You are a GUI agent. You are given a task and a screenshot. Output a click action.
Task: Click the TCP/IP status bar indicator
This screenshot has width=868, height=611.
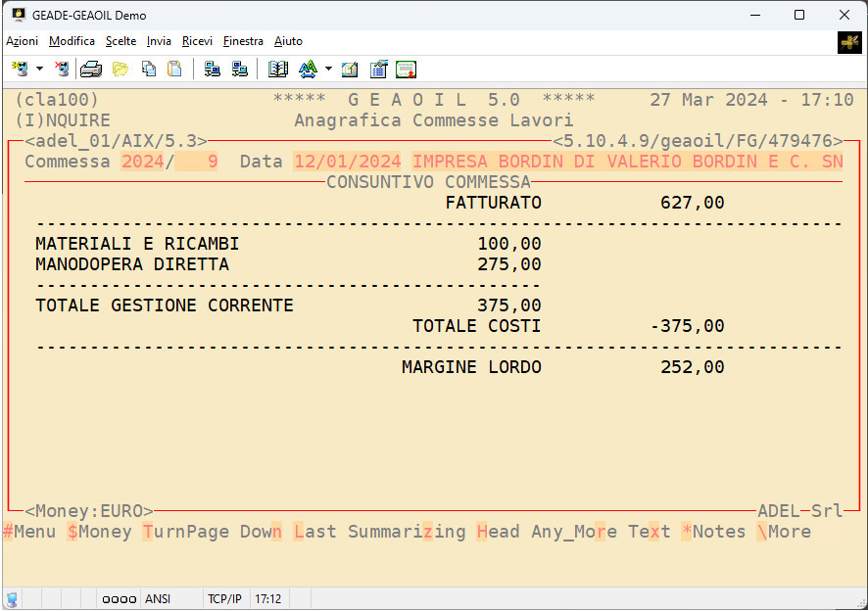pyautogui.click(x=224, y=598)
